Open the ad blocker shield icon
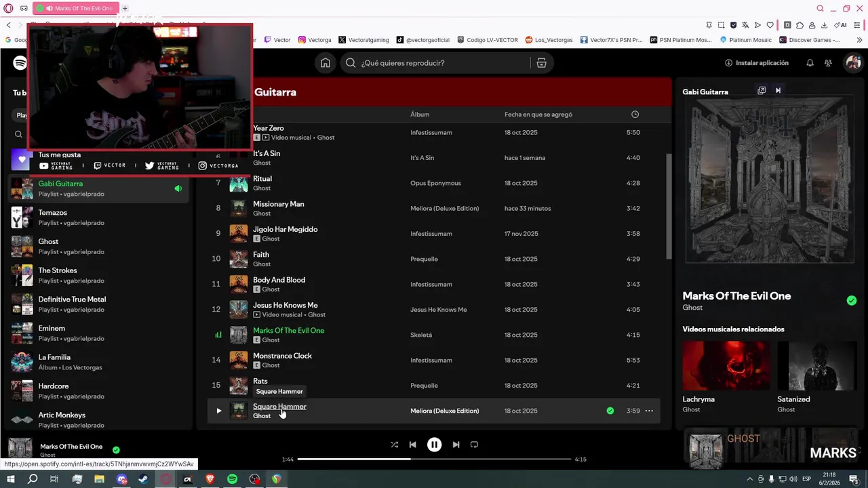Image resolution: width=868 pixels, height=488 pixels. [x=733, y=25]
